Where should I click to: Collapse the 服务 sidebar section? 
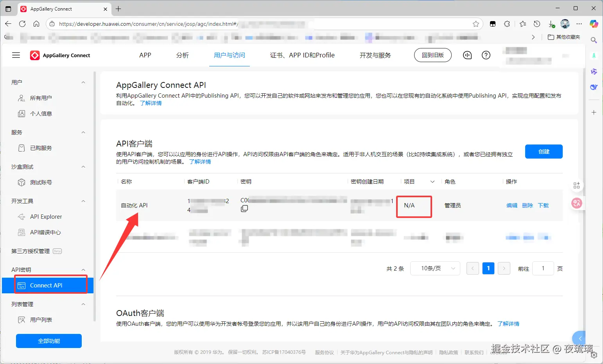pyautogui.click(x=83, y=132)
